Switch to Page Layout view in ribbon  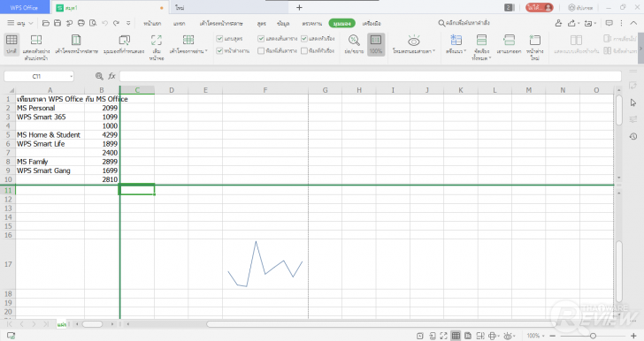pyautogui.click(x=76, y=44)
